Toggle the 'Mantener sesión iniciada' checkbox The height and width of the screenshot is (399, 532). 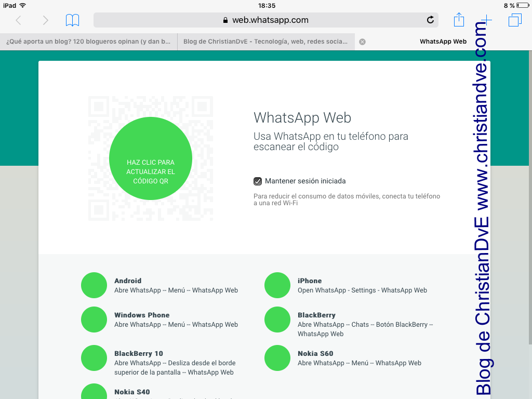258,181
